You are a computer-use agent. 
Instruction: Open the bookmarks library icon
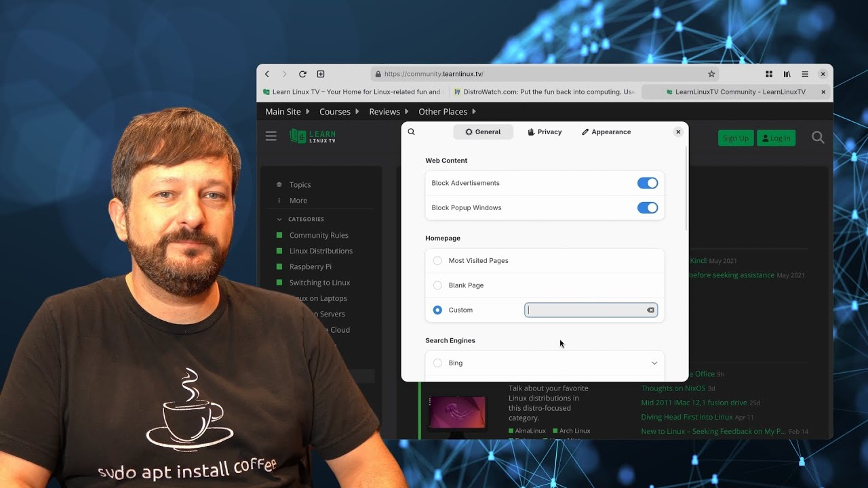[x=787, y=74]
